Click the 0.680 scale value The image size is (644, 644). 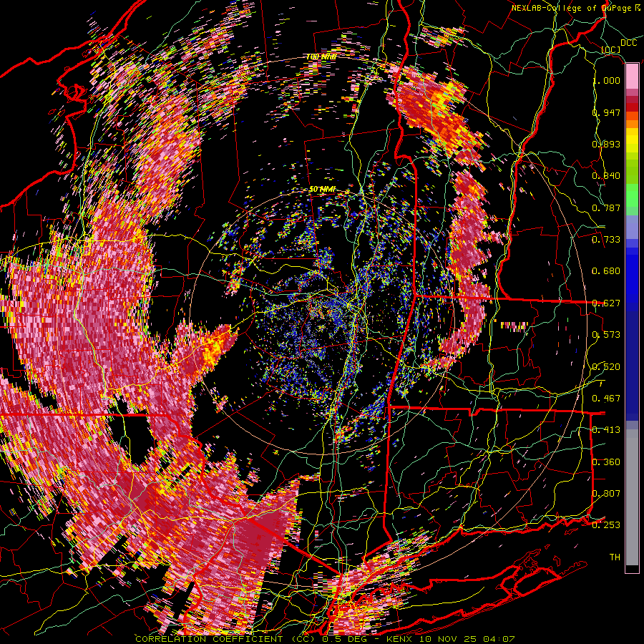tap(607, 271)
